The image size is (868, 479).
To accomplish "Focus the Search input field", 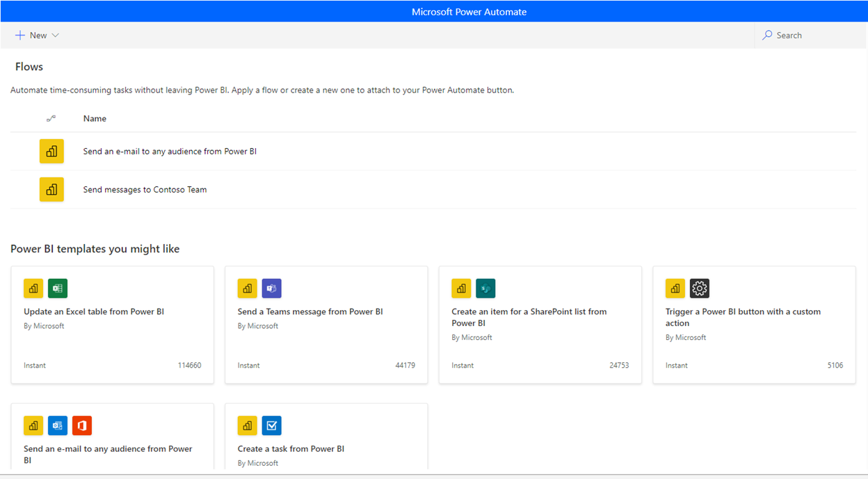I will tap(811, 35).
